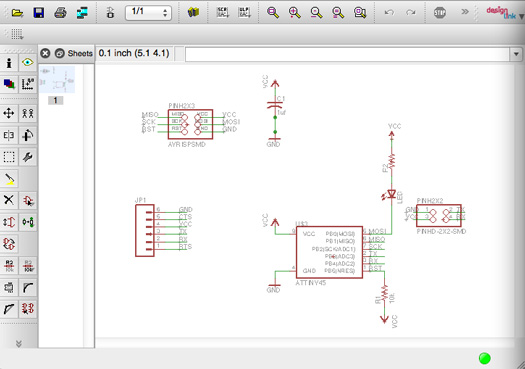The image size is (525, 369).
Task: Expand the hidden toolbar items chevron
Action: [x=465, y=12]
